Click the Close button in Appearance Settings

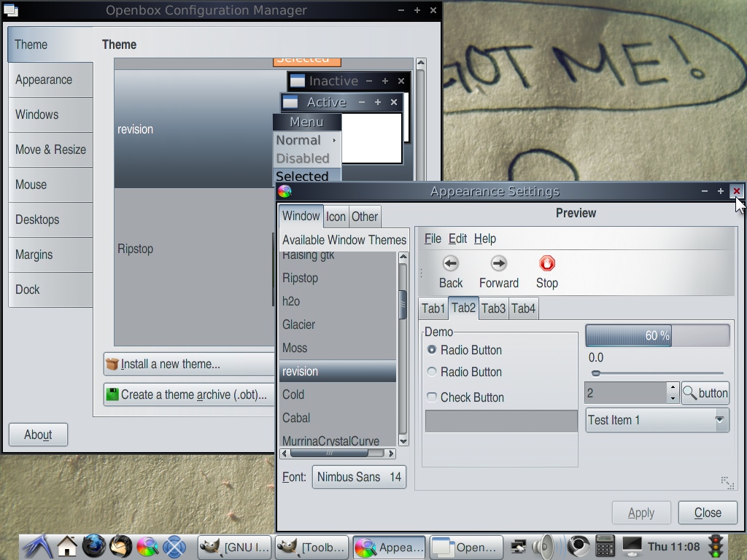coord(708,513)
